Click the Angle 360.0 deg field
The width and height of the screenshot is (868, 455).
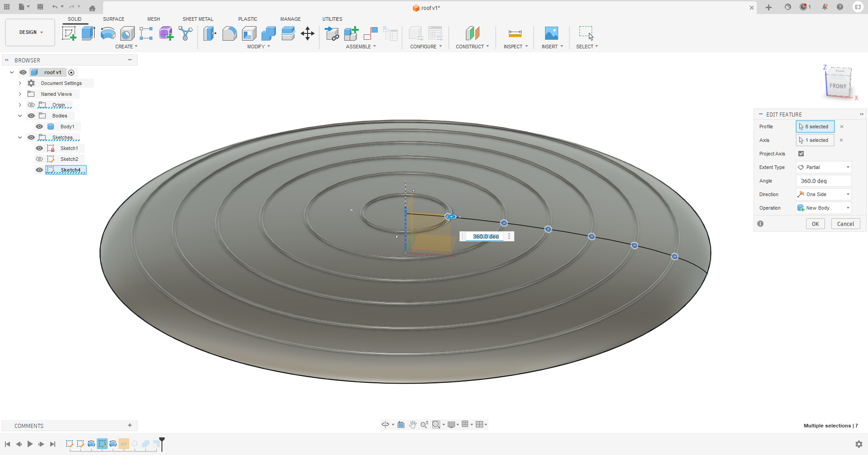pos(824,181)
